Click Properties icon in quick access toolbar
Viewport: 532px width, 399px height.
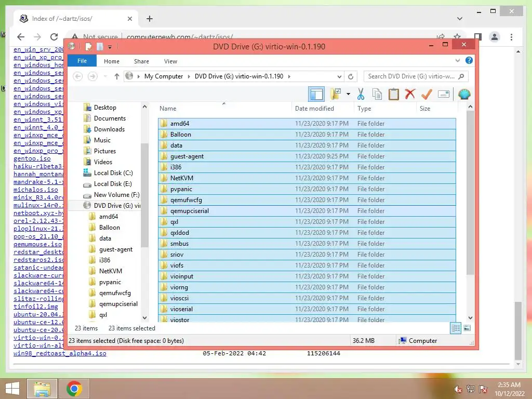pyautogui.click(x=88, y=46)
